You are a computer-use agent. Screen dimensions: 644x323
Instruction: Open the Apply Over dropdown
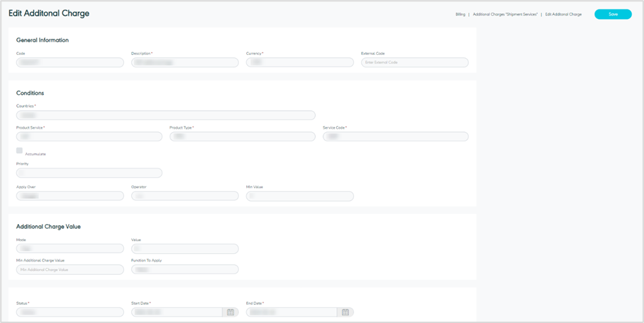pos(70,196)
